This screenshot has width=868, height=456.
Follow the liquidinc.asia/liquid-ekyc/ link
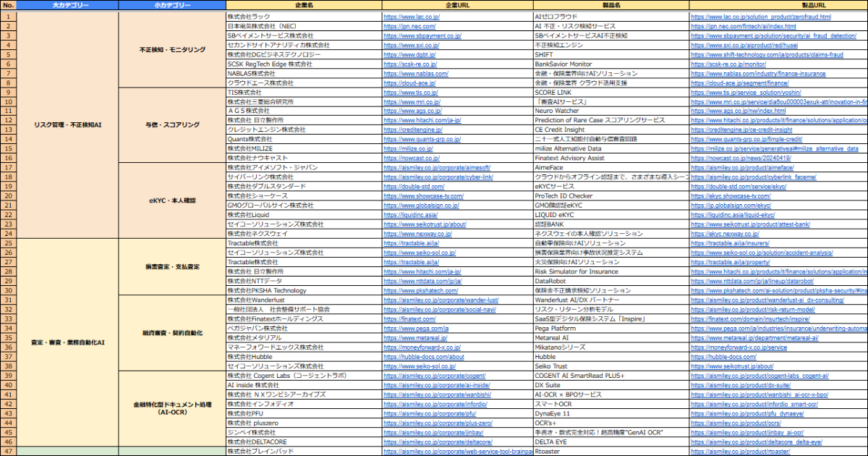pos(733,215)
